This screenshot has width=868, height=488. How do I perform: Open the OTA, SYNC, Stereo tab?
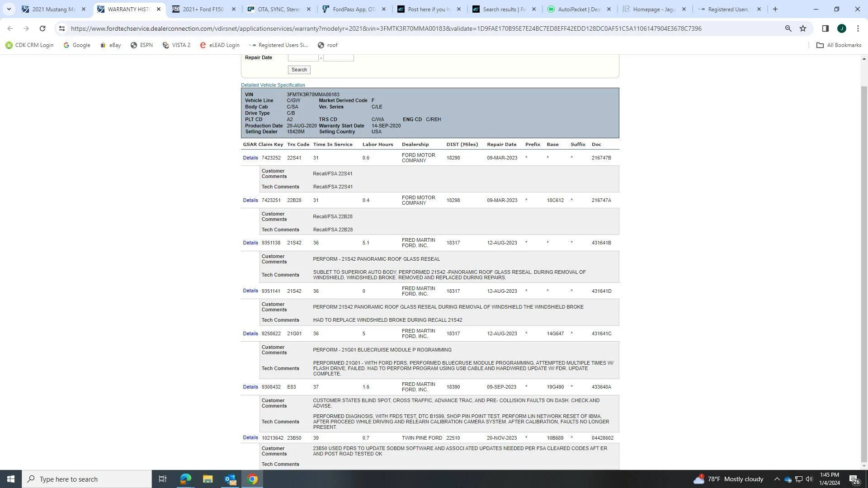coord(278,9)
